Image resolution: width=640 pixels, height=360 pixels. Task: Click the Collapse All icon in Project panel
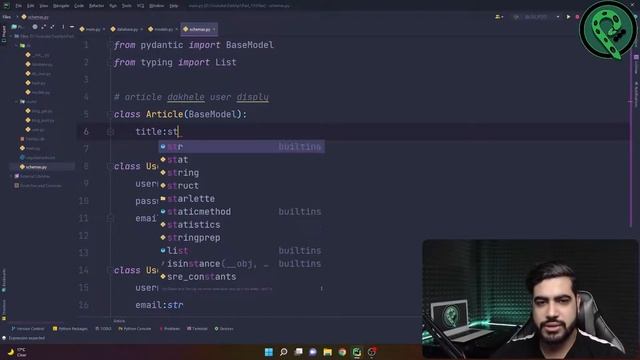(x=52, y=27)
